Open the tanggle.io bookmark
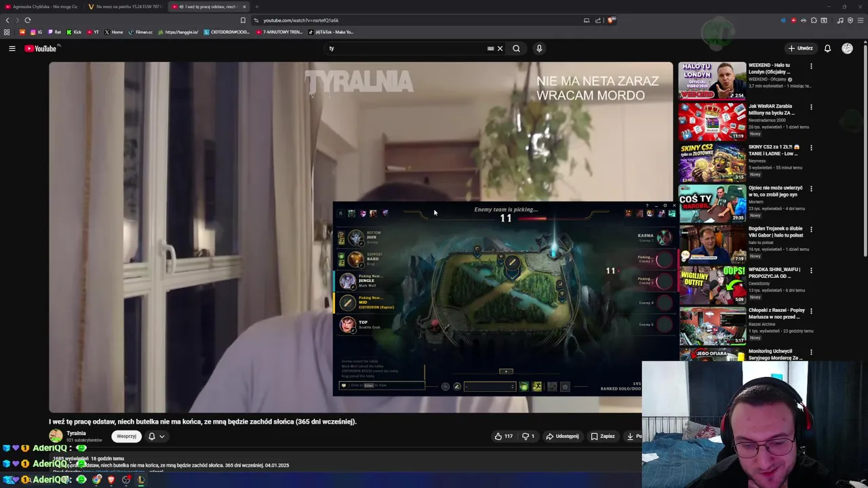Image resolution: width=868 pixels, height=488 pixels. tap(178, 32)
